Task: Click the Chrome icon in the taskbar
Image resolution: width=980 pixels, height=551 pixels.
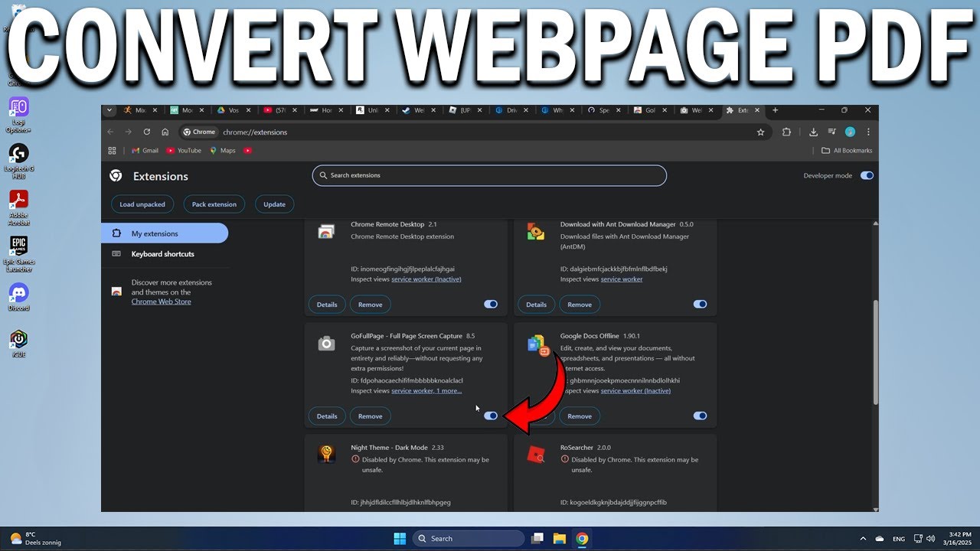Action: pos(582,538)
